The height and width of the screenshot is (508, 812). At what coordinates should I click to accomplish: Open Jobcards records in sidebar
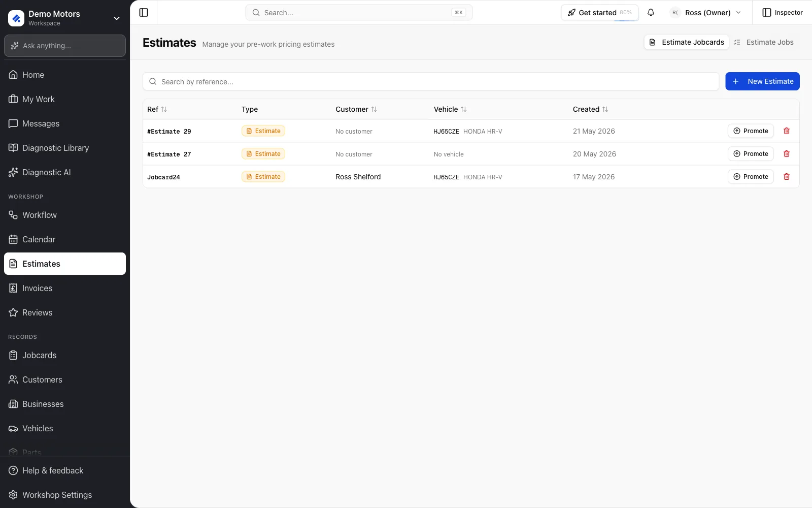click(x=65, y=355)
